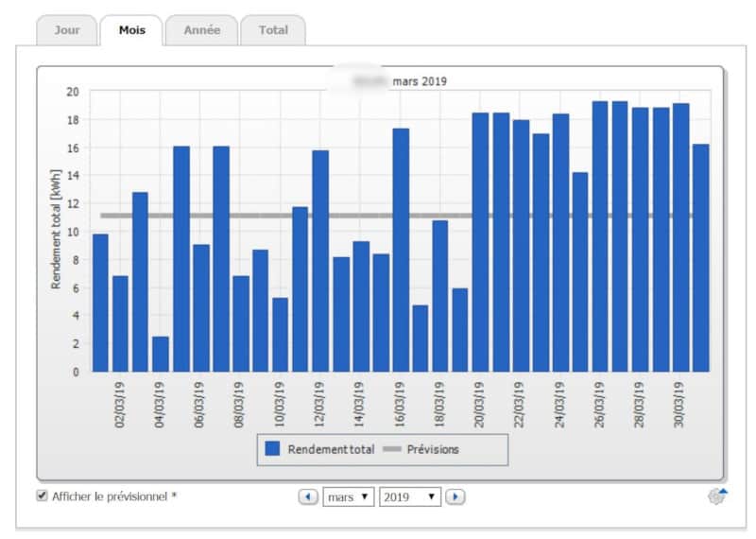Click the bar for 16/03/19
The image size is (756, 539).
click(x=401, y=251)
